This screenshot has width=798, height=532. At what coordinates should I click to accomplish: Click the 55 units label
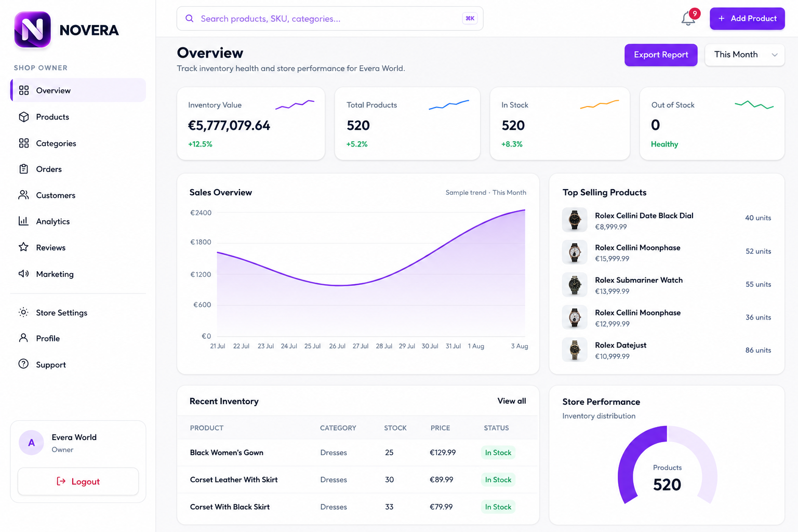point(758,284)
